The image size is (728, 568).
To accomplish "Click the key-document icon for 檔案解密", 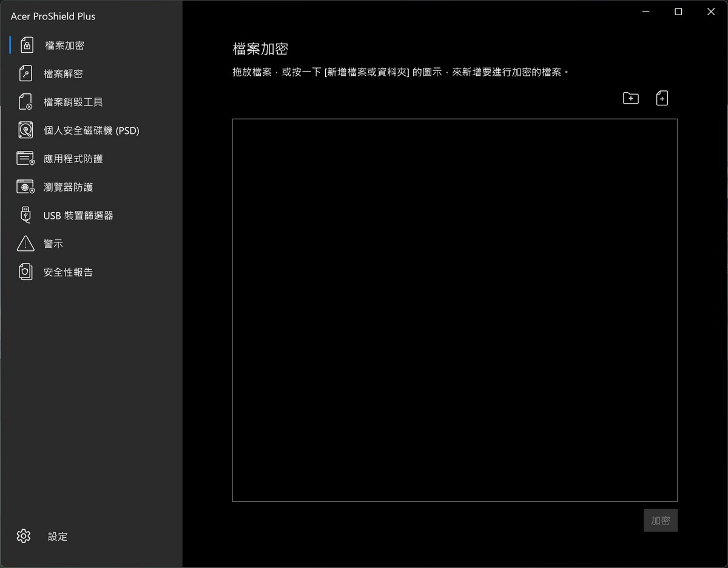I will 25,74.
